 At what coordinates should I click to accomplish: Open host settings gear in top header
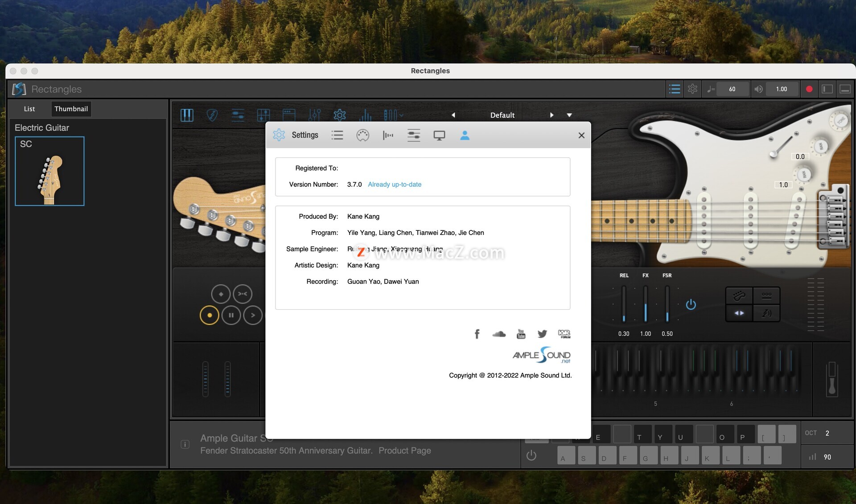692,89
